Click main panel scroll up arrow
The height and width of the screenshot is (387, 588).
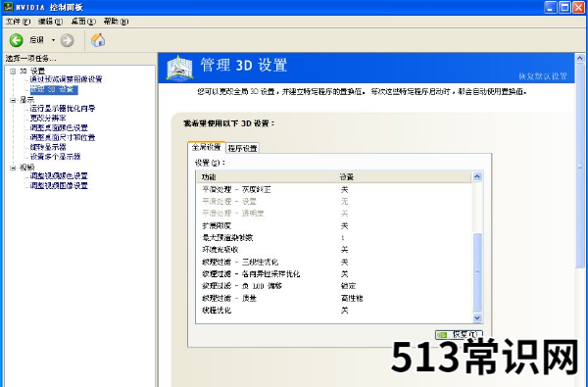tap(580, 58)
